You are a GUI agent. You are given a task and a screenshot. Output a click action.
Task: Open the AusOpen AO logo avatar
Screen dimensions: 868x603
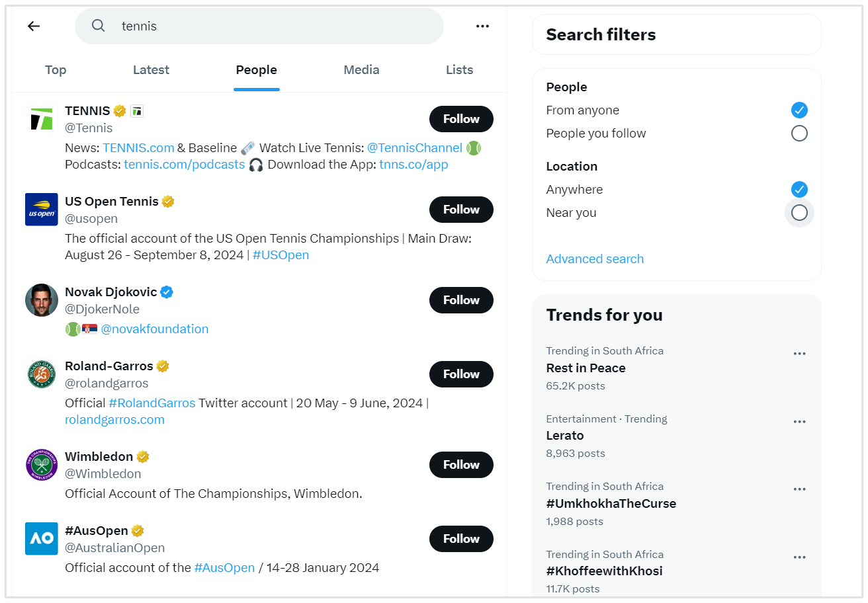point(42,539)
